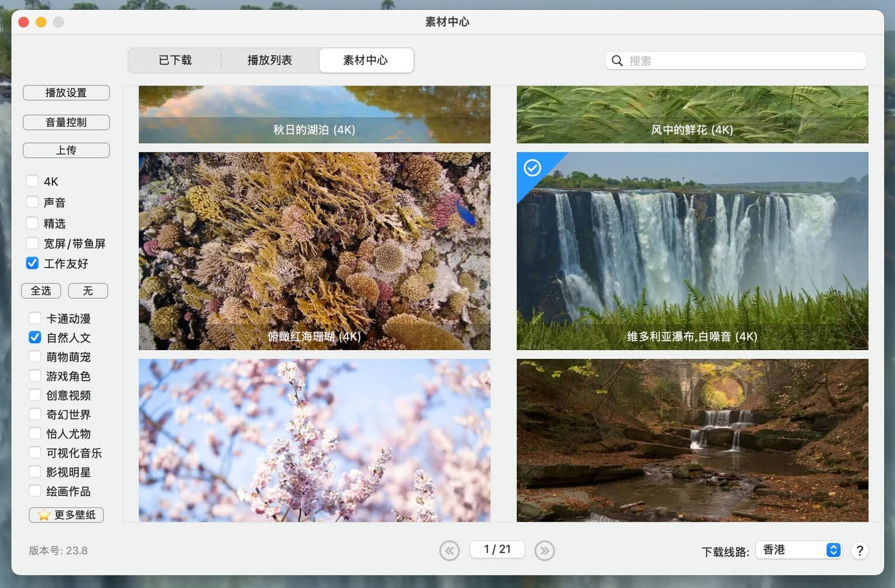Check the 萌物萌宠 category
This screenshot has height=588, width=895.
(x=35, y=357)
